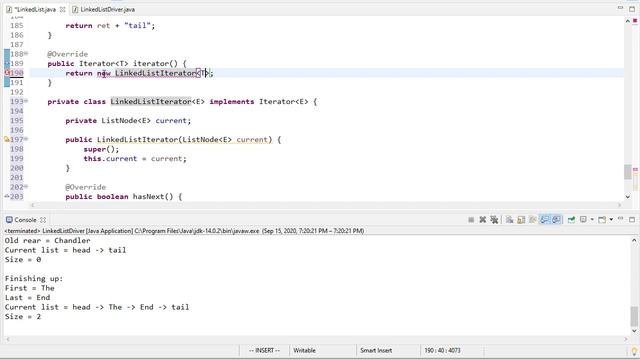The image size is (640, 360).
Task: Open the Open Console dropdown arrow
Action: (611, 220)
